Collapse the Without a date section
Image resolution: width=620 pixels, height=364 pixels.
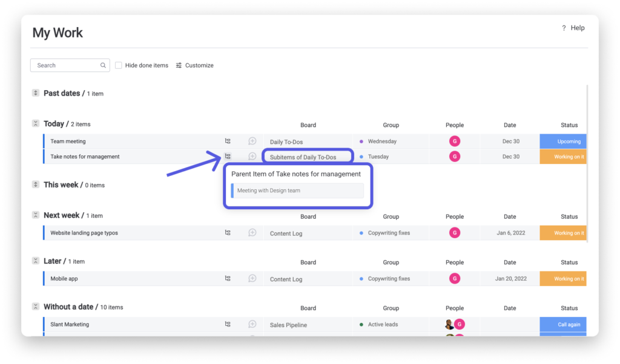(36, 307)
